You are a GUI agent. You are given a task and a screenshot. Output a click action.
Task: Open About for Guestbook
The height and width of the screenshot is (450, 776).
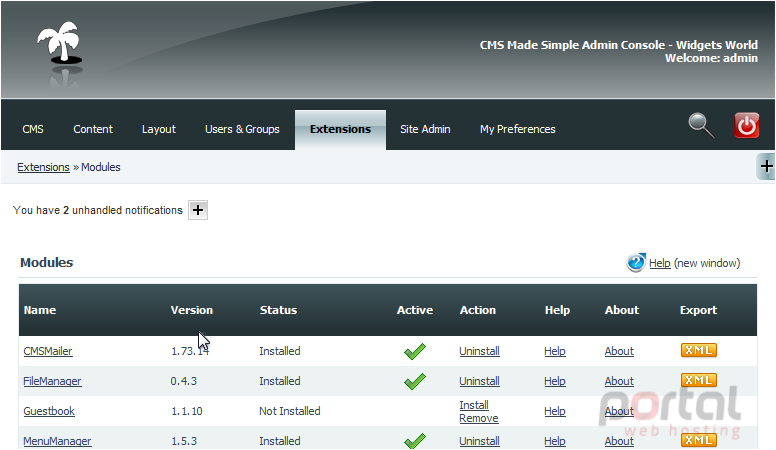coord(619,411)
